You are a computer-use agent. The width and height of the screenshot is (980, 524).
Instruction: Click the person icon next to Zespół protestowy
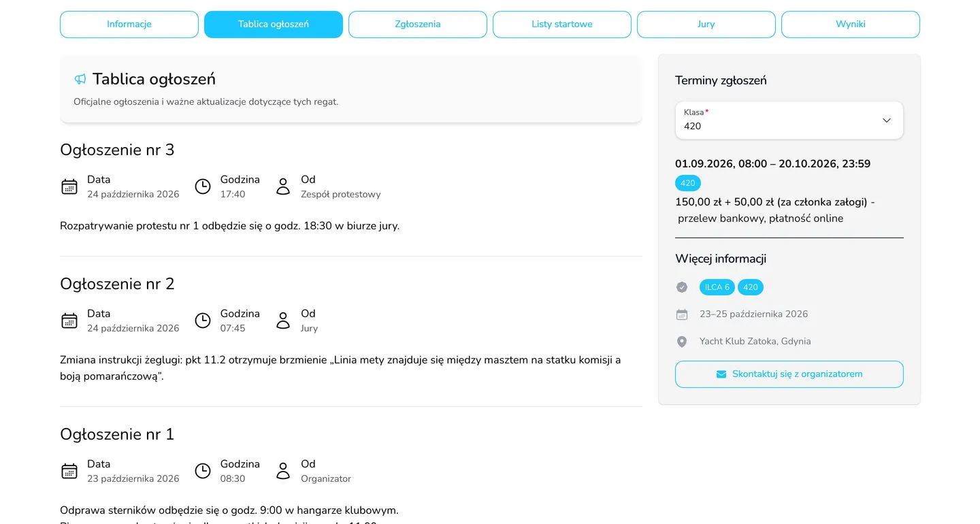283,186
